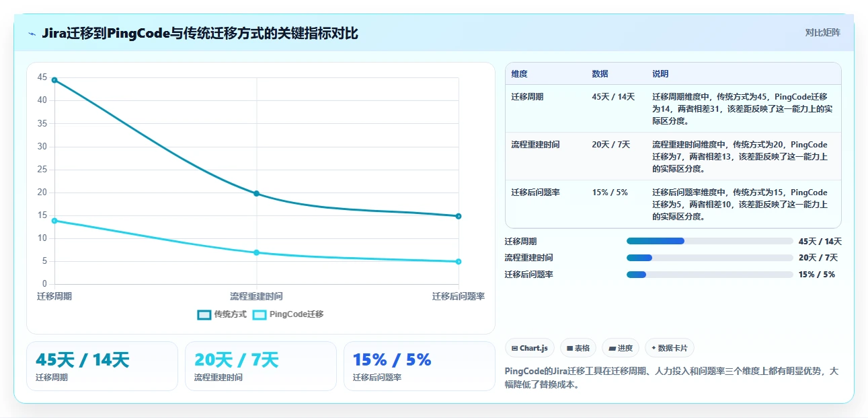The width and height of the screenshot is (868, 418).
Task: Open the 45天 / 14天 data card
Action: [x=102, y=366]
